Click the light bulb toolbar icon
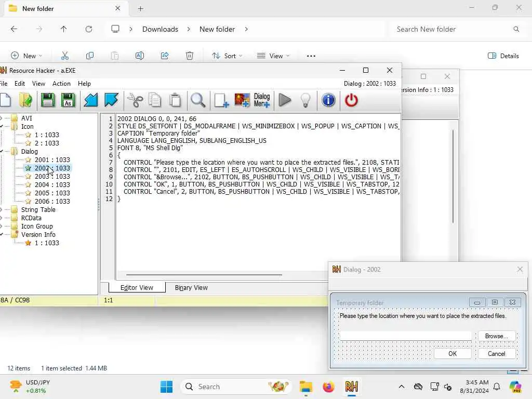This screenshot has width=532, height=399. coord(305,100)
